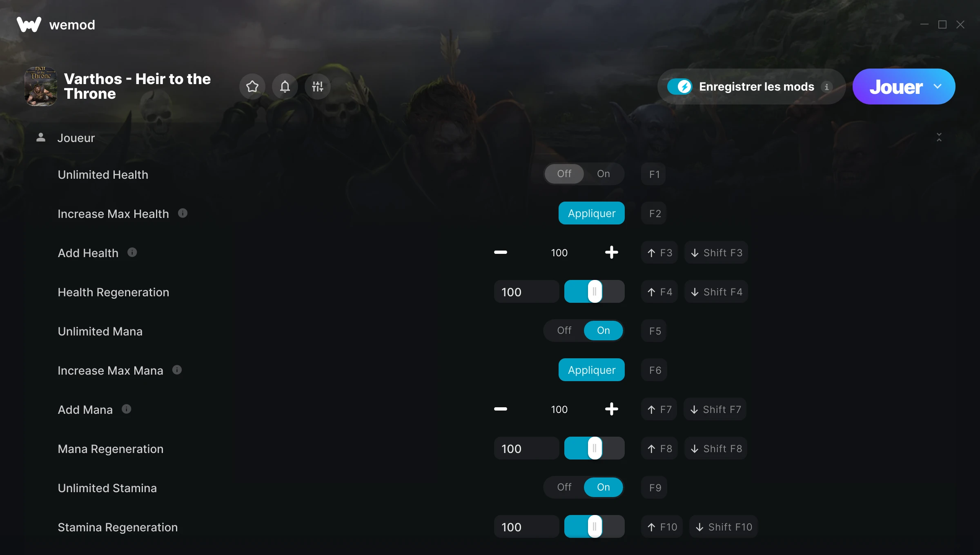
Task: Click info icon next to Enregistrer les mods
Action: pos(826,87)
